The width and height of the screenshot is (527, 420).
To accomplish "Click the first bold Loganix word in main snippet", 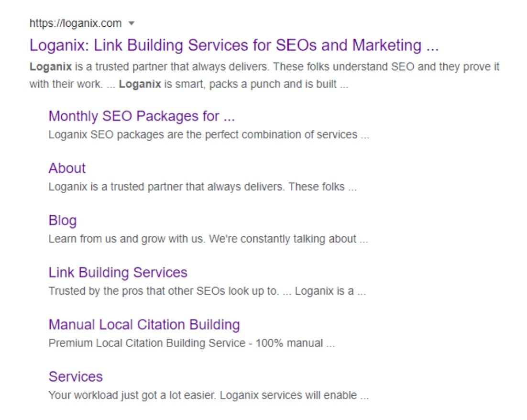I will pos(51,66).
